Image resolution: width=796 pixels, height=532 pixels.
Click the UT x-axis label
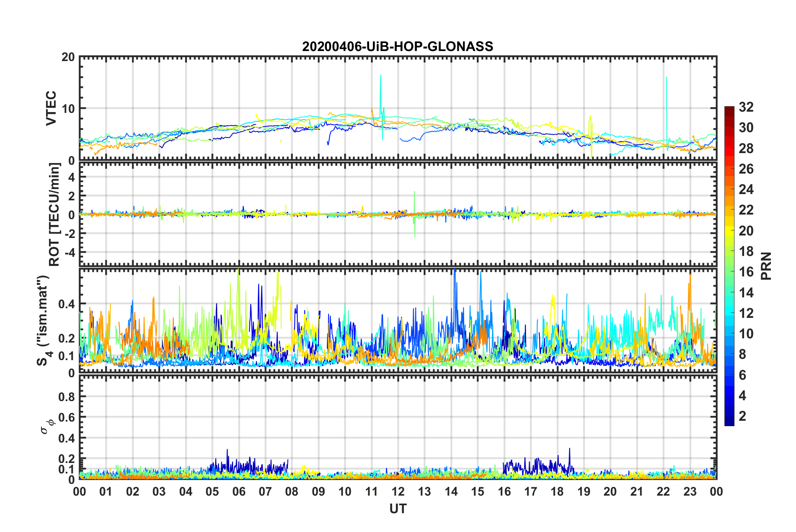(x=398, y=509)
